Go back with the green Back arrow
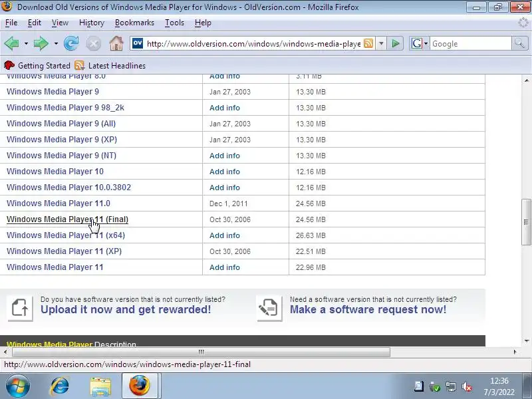This screenshot has width=532, height=399. click(x=11, y=43)
